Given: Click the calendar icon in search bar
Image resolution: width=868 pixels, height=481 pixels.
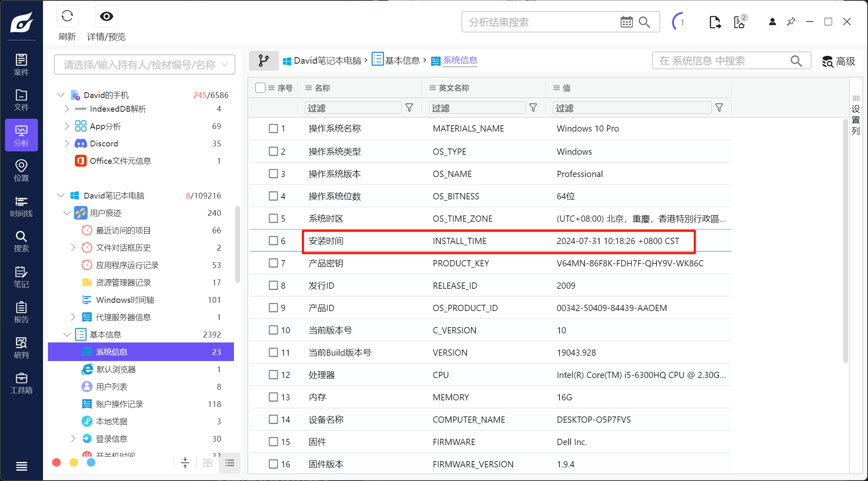Looking at the screenshot, I should (x=626, y=22).
